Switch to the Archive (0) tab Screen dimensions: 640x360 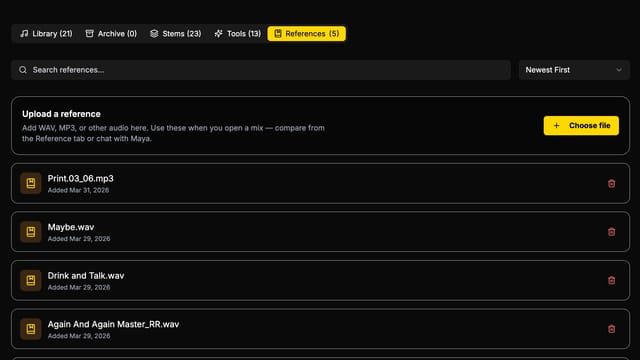coord(111,33)
